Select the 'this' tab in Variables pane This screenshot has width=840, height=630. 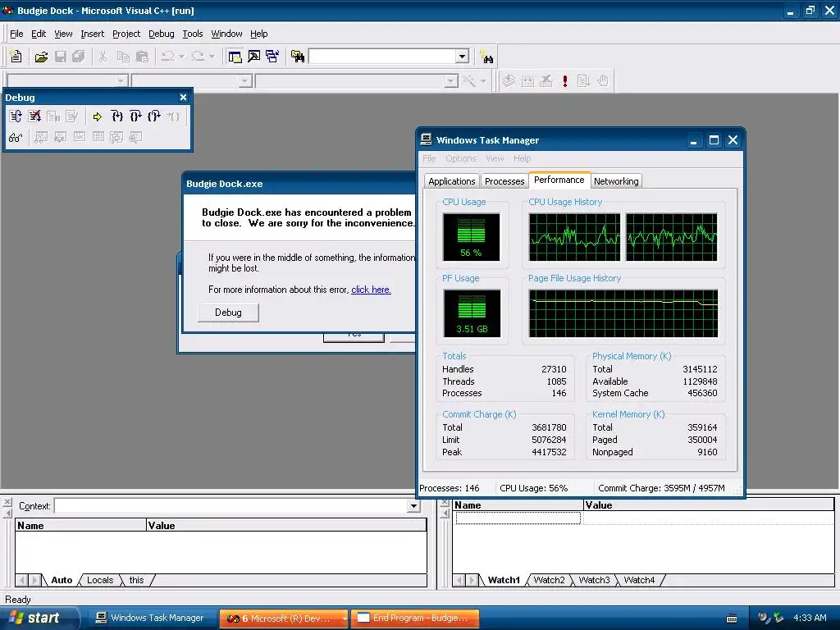[137, 580]
